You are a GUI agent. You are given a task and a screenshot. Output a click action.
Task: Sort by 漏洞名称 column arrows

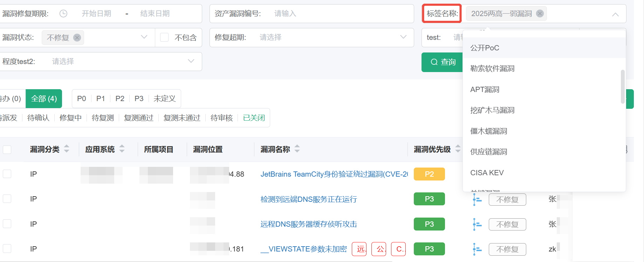click(297, 149)
